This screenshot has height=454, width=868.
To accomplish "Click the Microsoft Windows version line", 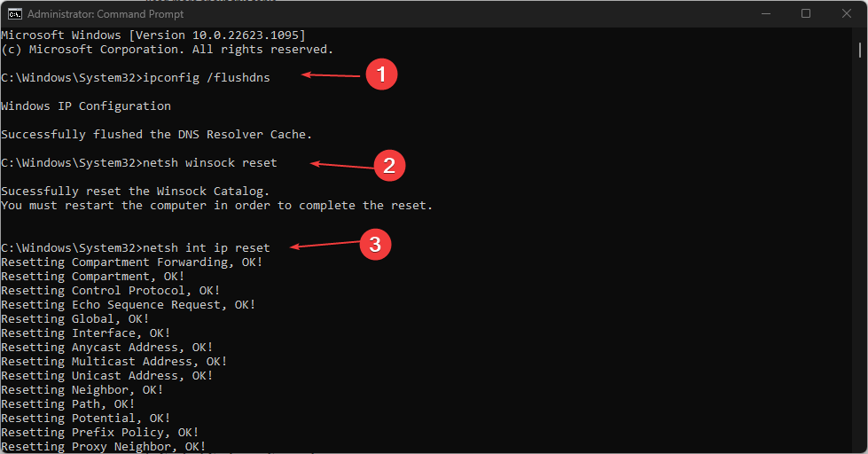I will 152,35.
